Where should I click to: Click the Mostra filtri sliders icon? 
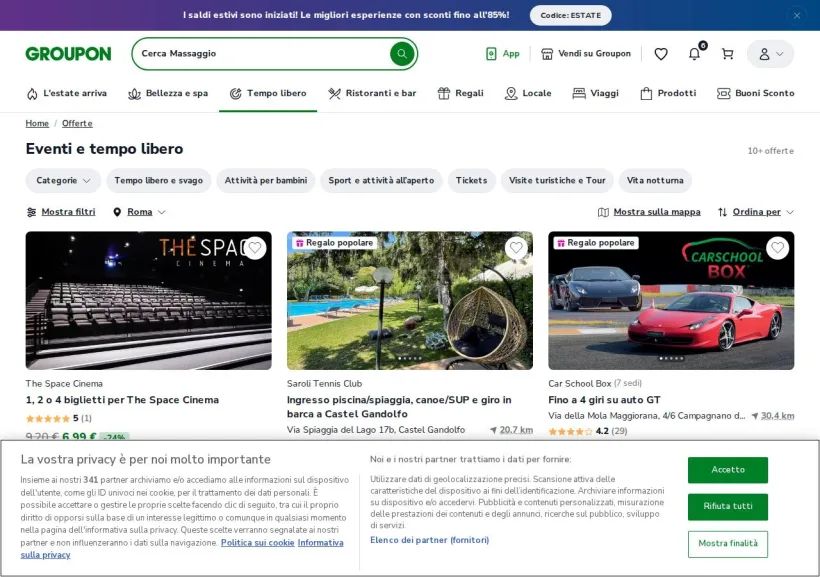[x=31, y=212]
